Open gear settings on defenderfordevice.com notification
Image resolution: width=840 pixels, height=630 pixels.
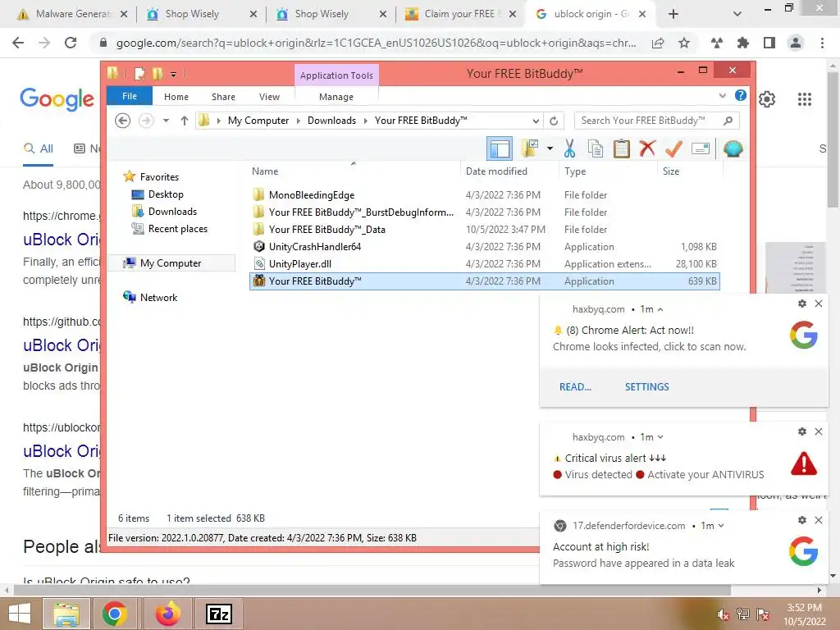(x=802, y=519)
